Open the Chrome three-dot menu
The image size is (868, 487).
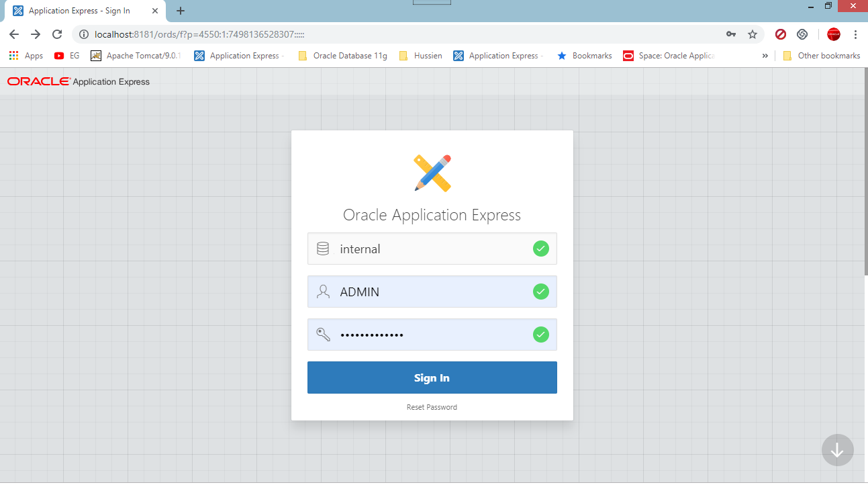[855, 34]
